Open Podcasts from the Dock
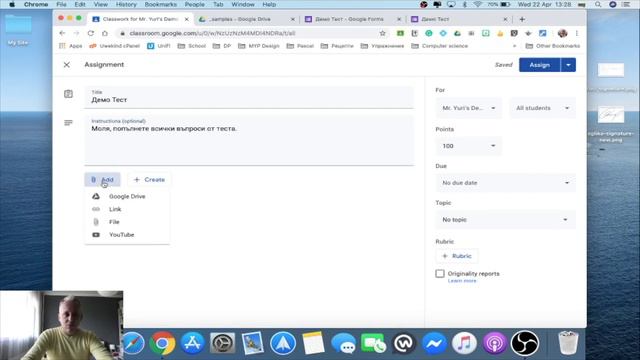 (495, 343)
